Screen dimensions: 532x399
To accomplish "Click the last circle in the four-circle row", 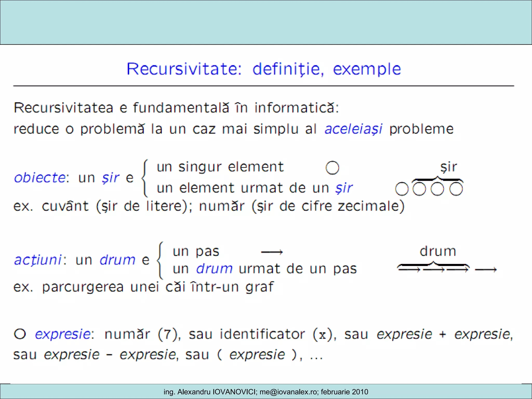I will [x=456, y=189].
